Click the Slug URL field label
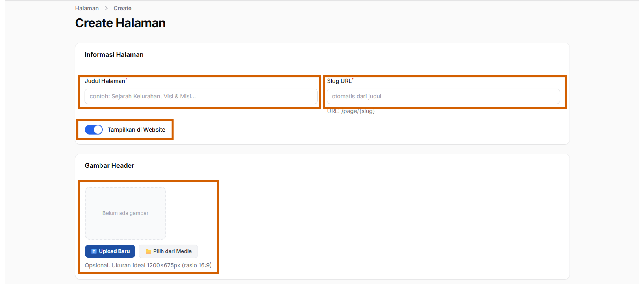Viewport: 644px width, 284px height. [339, 81]
